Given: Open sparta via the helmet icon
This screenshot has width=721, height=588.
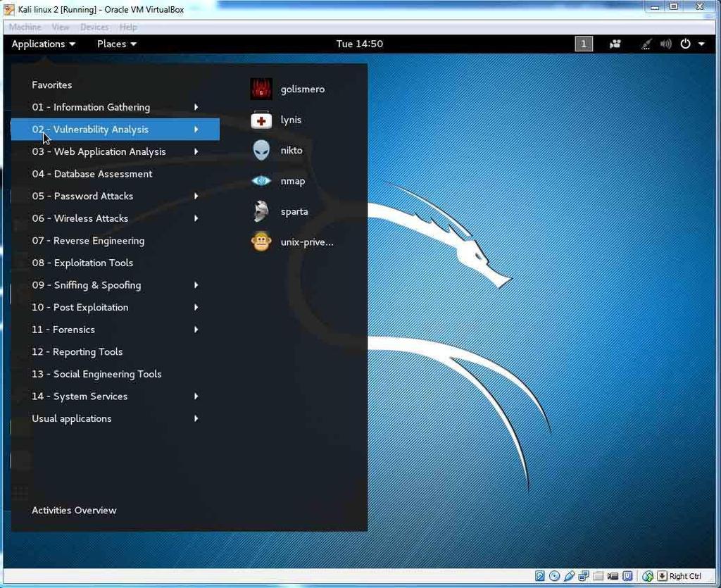Looking at the screenshot, I should tap(261, 211).
